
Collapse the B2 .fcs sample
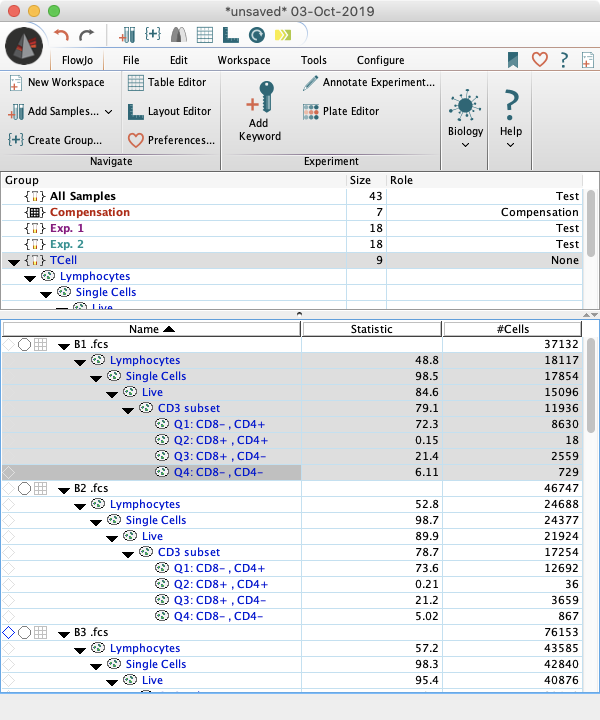[x=64, y=491]
